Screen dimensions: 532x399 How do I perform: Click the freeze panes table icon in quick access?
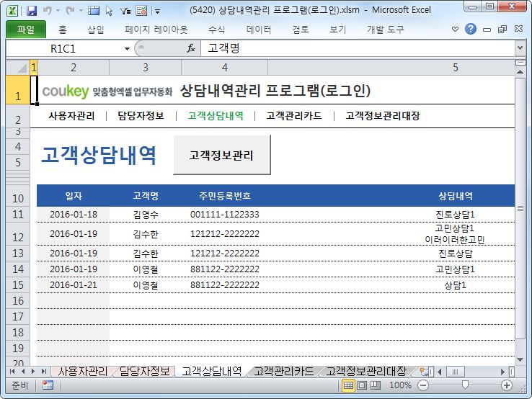(x=94, y=11)
